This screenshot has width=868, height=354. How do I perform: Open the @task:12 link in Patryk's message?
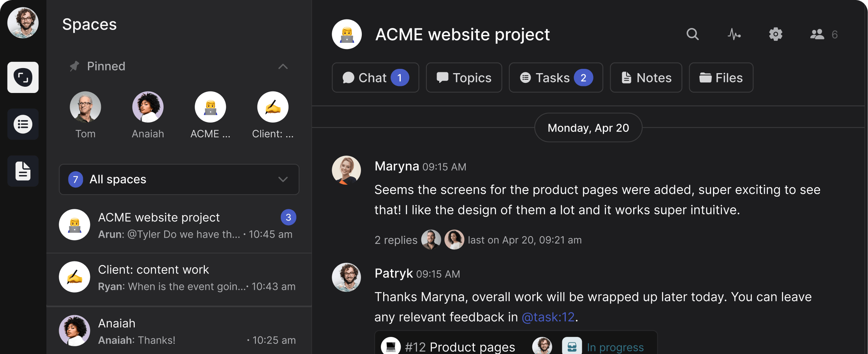click(x=549, y=317)
